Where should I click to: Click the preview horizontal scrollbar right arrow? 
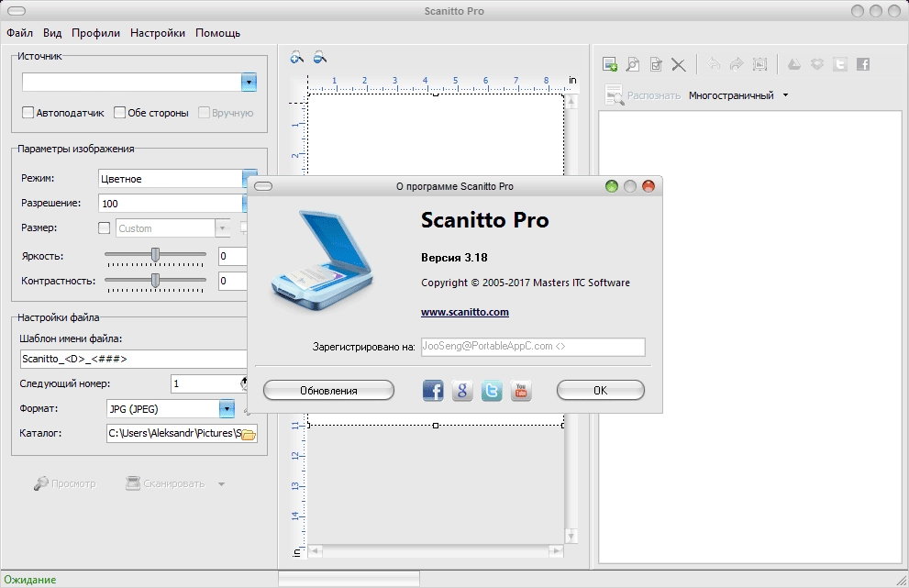557,551
